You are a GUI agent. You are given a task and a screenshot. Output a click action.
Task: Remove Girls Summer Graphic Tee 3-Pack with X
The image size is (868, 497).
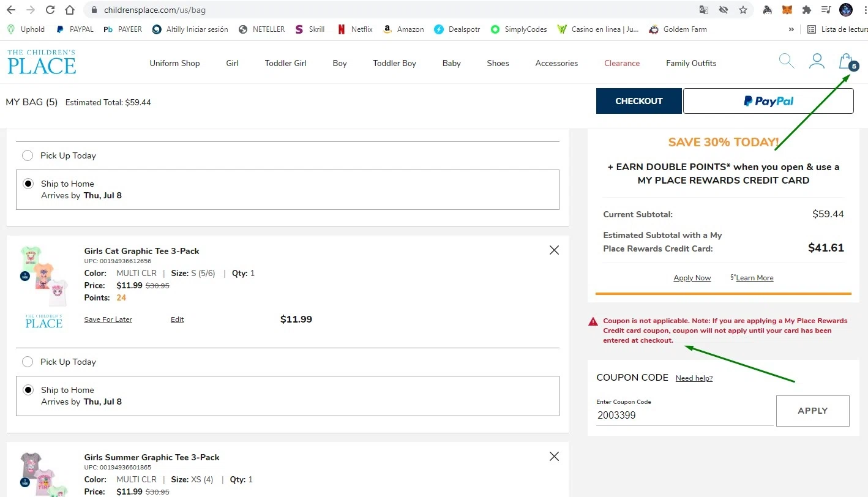coord(554,456)
